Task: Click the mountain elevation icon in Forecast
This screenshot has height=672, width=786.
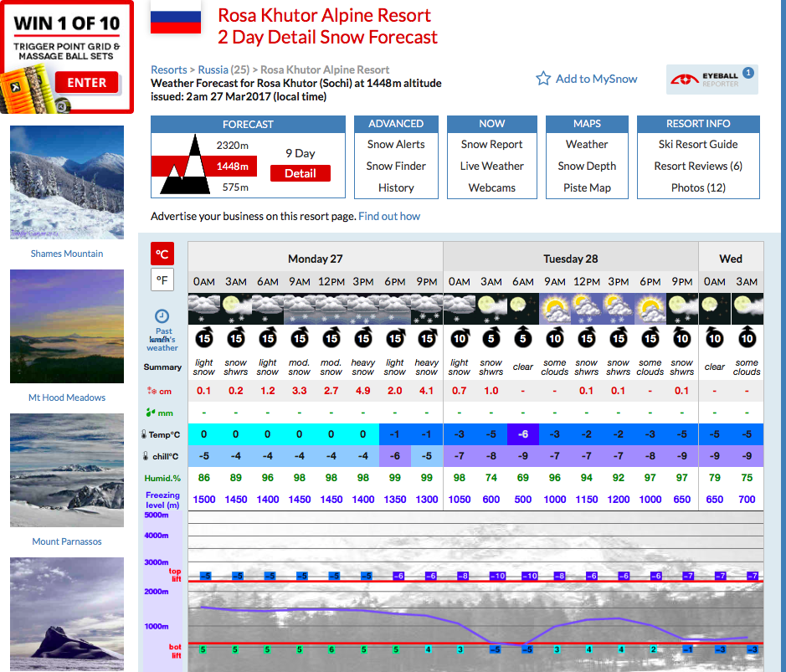Action: coord(185,165)
